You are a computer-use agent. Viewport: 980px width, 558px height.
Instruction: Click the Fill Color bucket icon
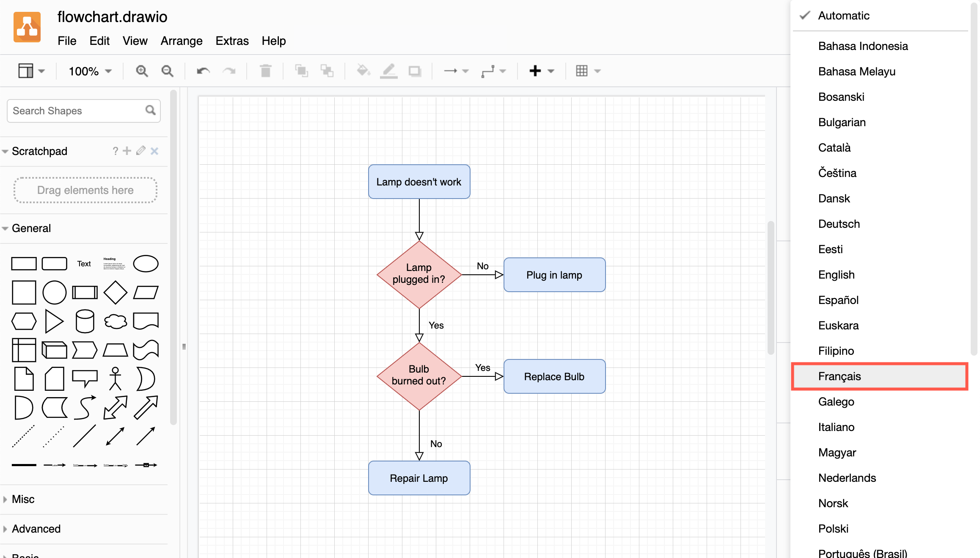point(363,71)
